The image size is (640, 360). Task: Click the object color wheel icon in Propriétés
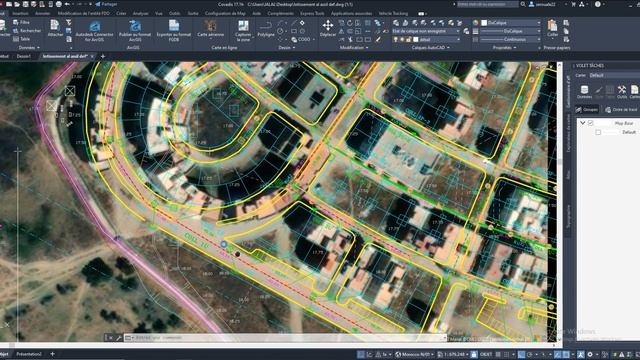476,23
